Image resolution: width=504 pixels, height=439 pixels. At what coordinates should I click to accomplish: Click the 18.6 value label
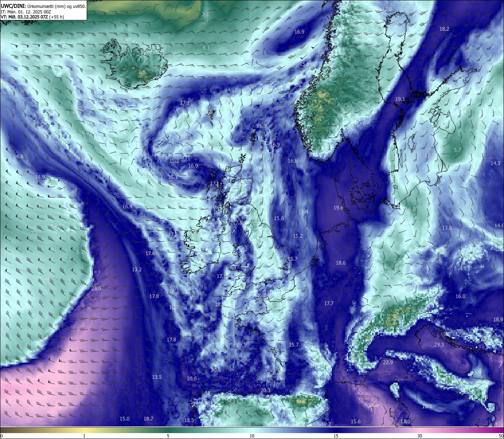coord(341,263)
